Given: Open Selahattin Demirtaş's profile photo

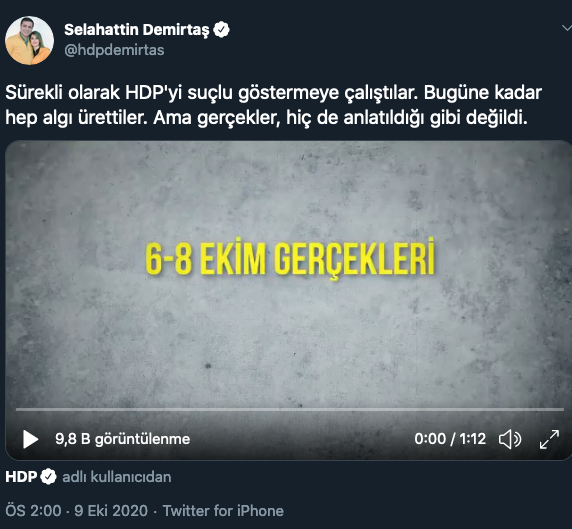Looking at the screenshot, I should pos(30,40).
